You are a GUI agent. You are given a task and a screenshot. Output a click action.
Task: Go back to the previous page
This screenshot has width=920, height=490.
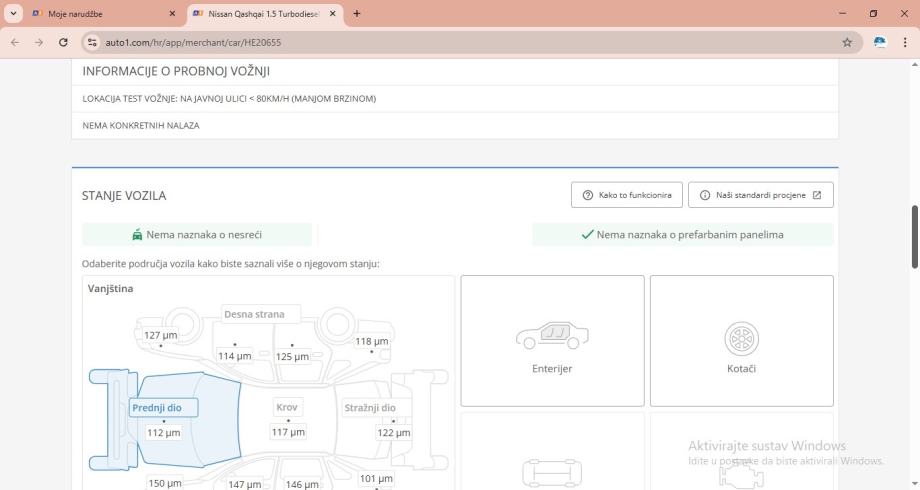coord(15,42)
